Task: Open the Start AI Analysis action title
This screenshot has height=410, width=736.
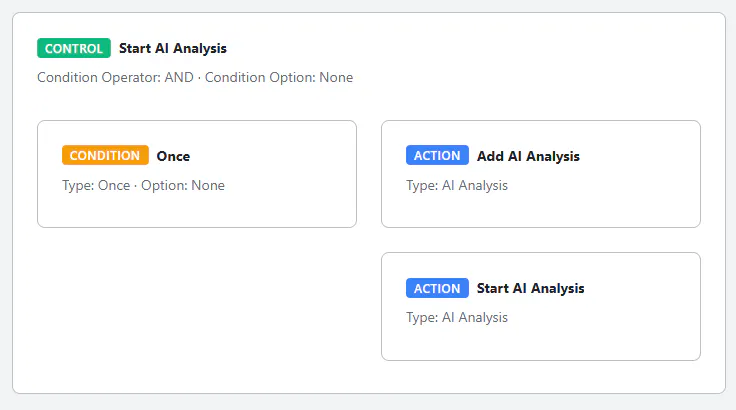Action: (530, 288)
